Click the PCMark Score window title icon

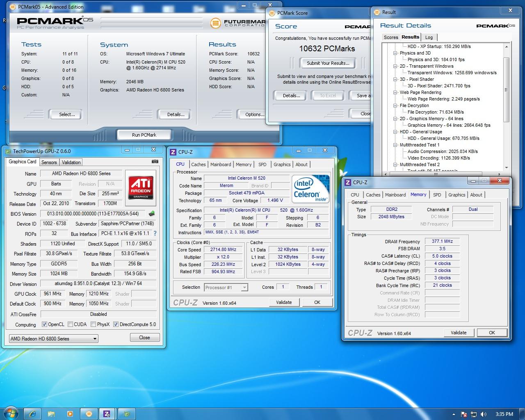(272, 13)
